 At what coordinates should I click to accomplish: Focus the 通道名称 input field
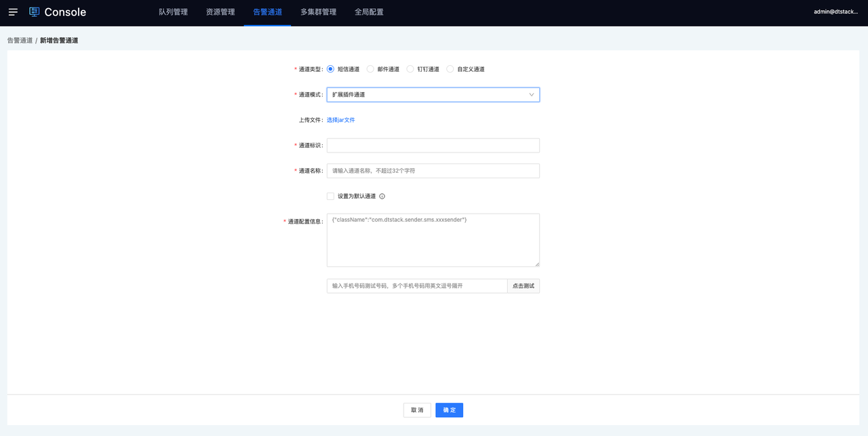[433, 171]
